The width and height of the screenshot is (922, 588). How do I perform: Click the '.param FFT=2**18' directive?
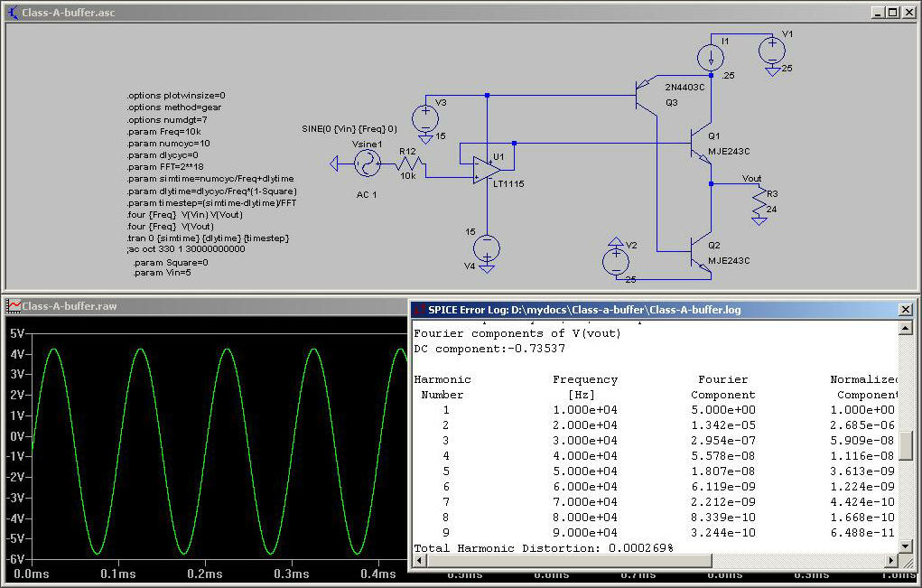click(165, 167)
